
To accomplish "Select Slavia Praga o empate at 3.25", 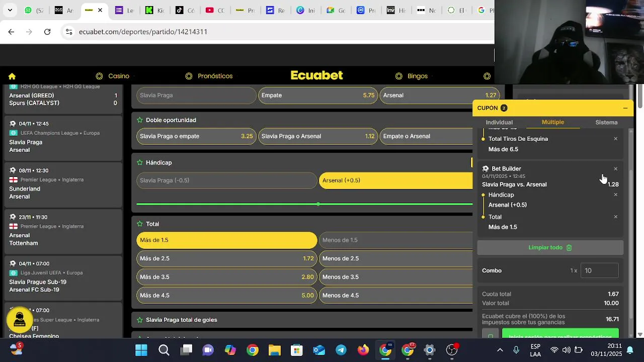I will click(x=196, y=136).
